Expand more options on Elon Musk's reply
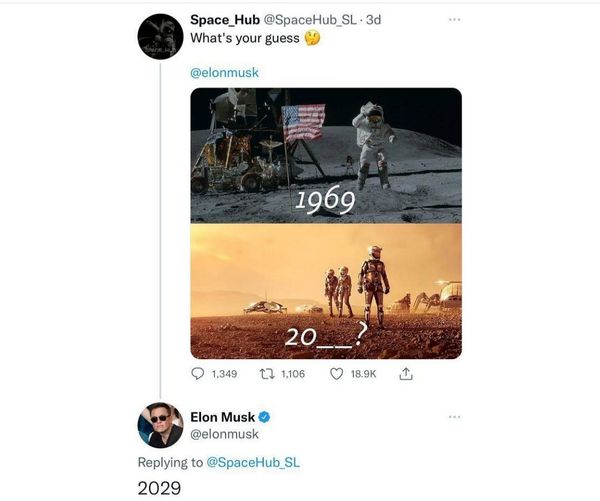Image resolution: width=600 pixels, height=501 pixels. (x=455, y=416)
